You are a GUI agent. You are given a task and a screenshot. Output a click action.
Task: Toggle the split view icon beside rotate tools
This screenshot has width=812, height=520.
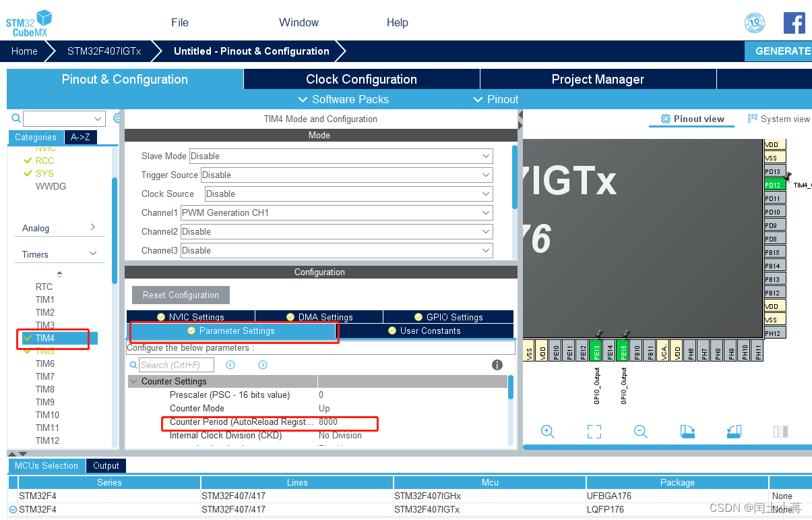coord(780,432)
